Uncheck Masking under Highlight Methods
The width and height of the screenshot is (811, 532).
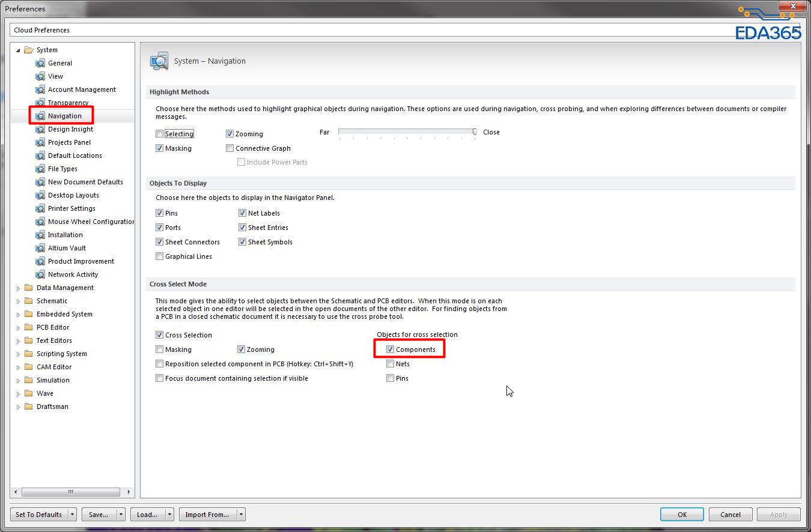(159, 148)
